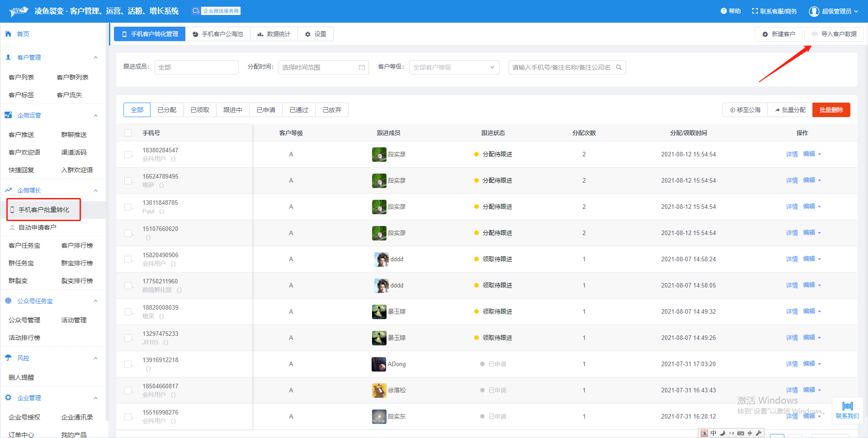This screenshot has height=438, width=868.
Task: Check the row for phone 18380284547
Action: 128,155
